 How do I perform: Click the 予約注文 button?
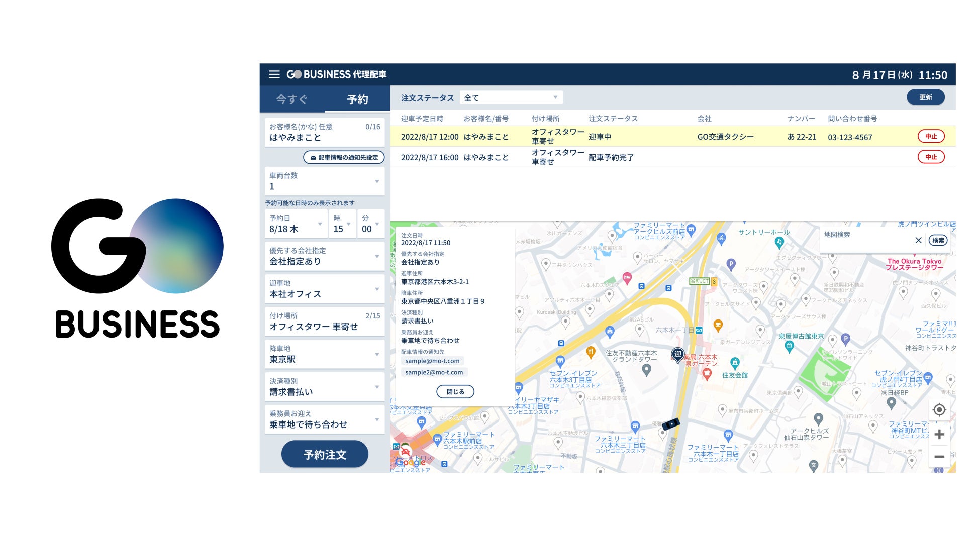325,454
